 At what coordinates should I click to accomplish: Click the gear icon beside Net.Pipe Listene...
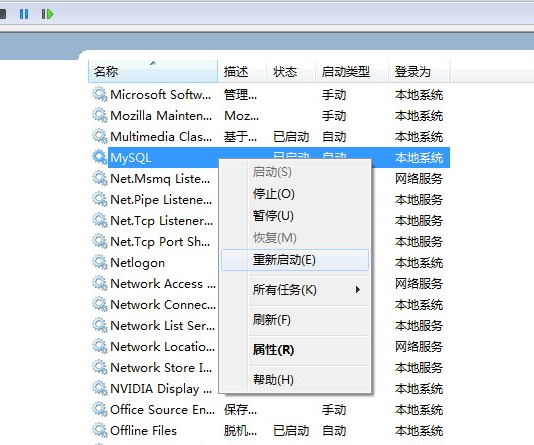[99, 199]
